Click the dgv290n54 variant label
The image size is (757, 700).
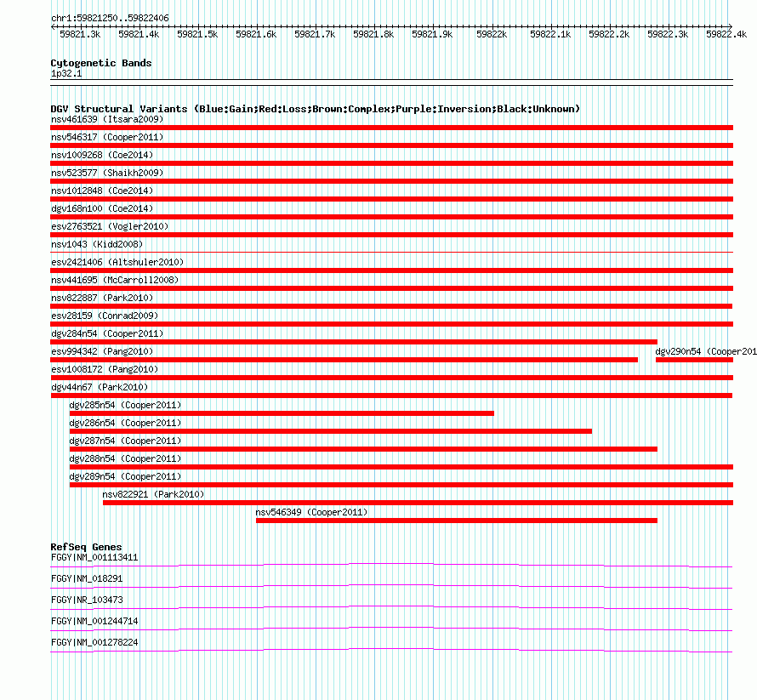coord(706,351)
